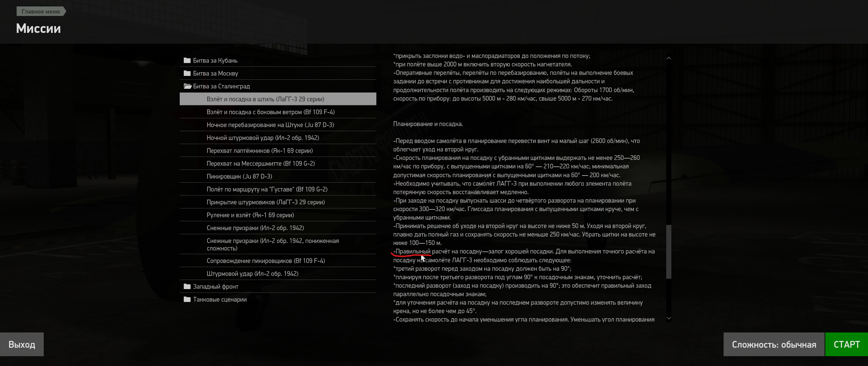This screenshot has height=366, width=868.
Task: Click the description scrollbar down arrow
Action: 669,318
